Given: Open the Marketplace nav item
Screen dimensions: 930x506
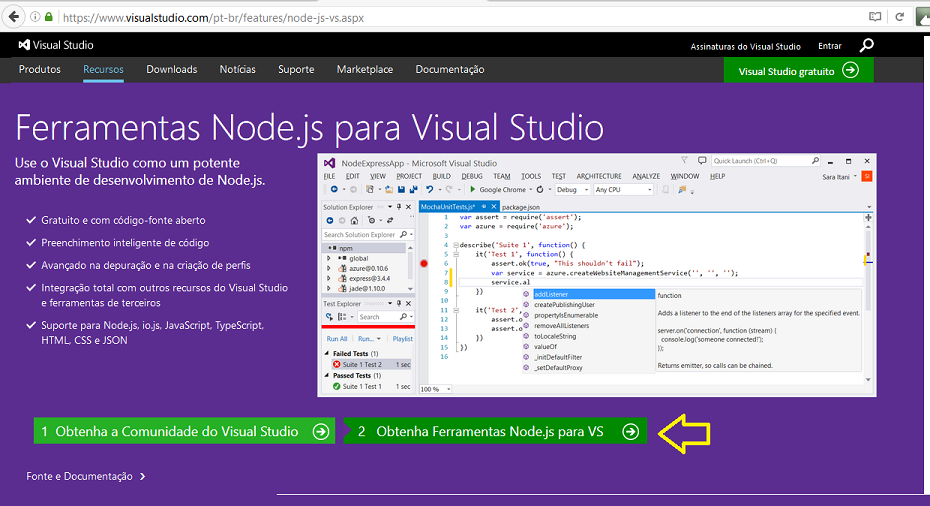Looking at the screenshot, I should click(x=365, y=69).
